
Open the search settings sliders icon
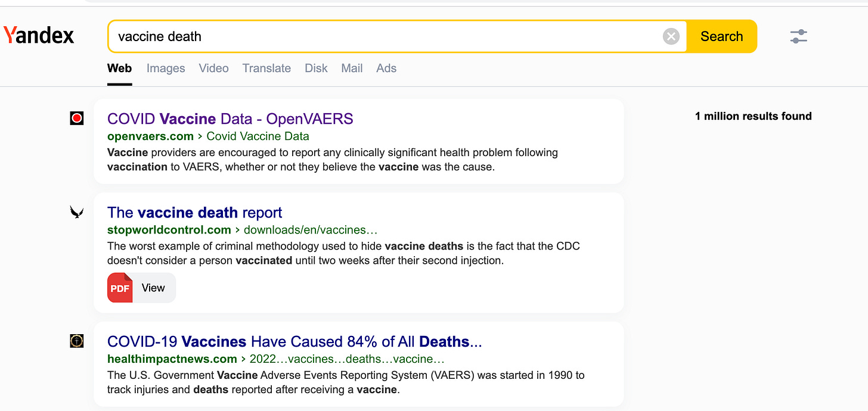[x=798, y=36]
